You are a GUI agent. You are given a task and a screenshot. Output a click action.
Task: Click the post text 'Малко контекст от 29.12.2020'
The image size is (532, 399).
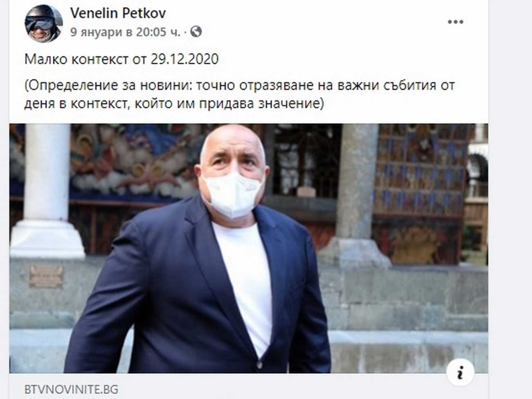122,59
